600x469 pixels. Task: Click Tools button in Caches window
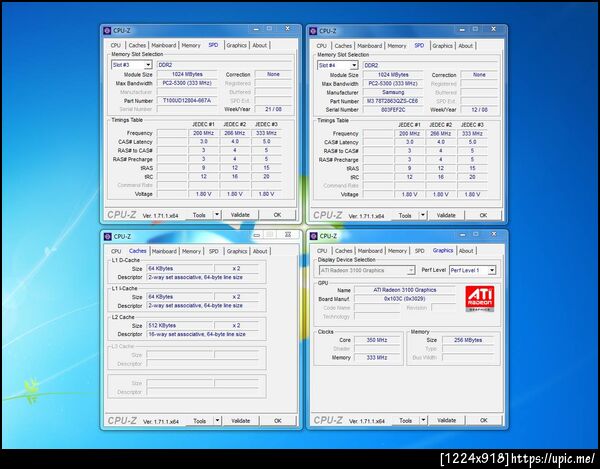click(x=199, y=421)
